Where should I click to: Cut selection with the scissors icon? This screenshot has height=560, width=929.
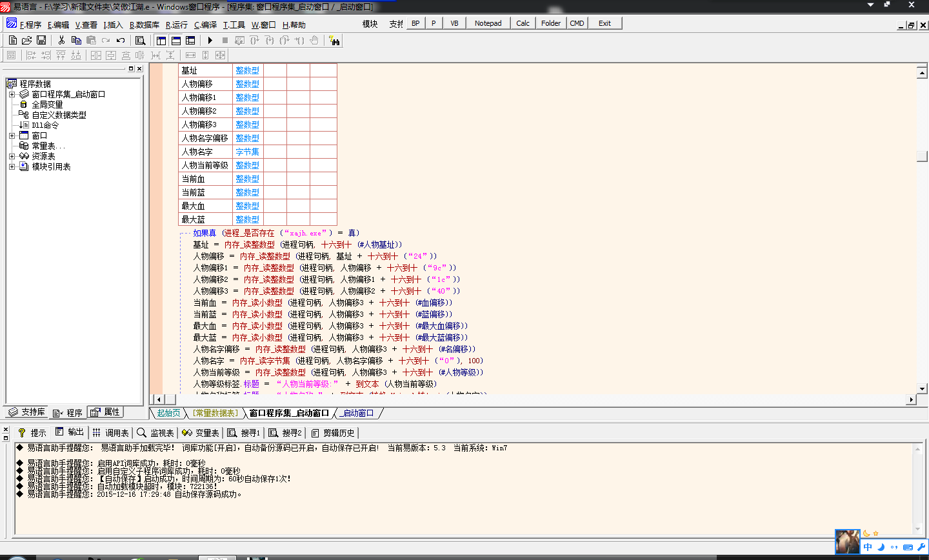61,40
